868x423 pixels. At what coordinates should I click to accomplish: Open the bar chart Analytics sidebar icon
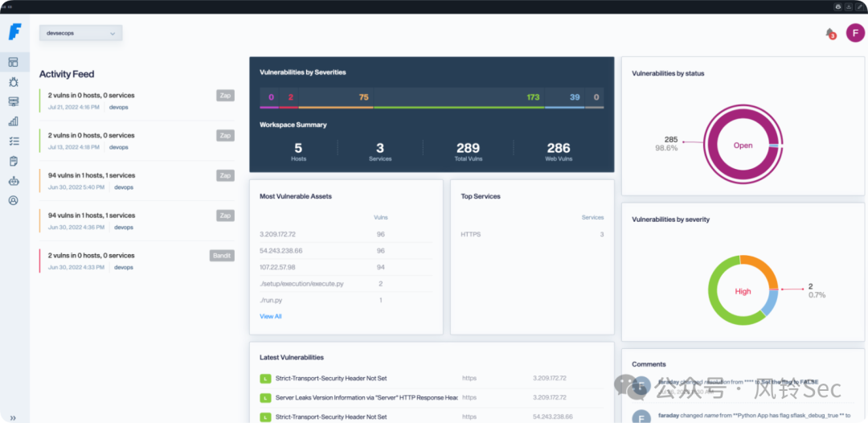pos(14,121)
